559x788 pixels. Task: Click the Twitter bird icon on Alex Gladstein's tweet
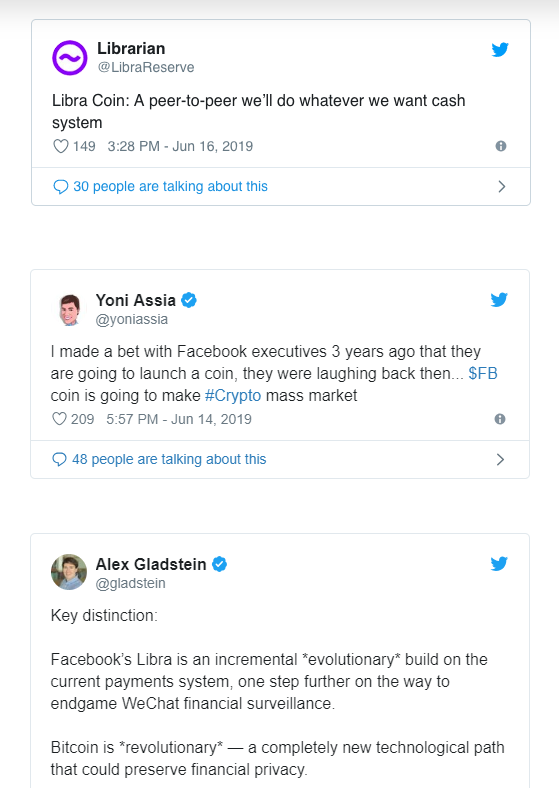499,563
